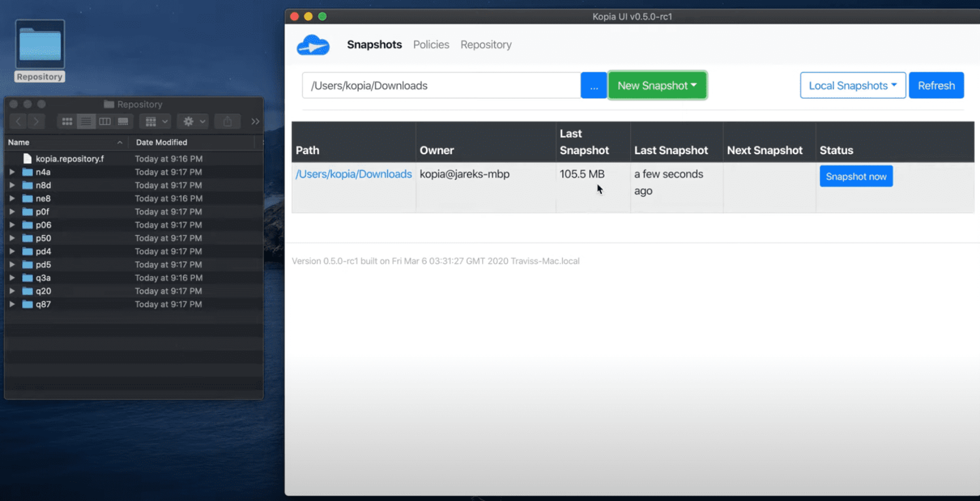Expand the p0f folder
Image resolution: width=980 pixels, height=501 pixels.
coord(12,212)
